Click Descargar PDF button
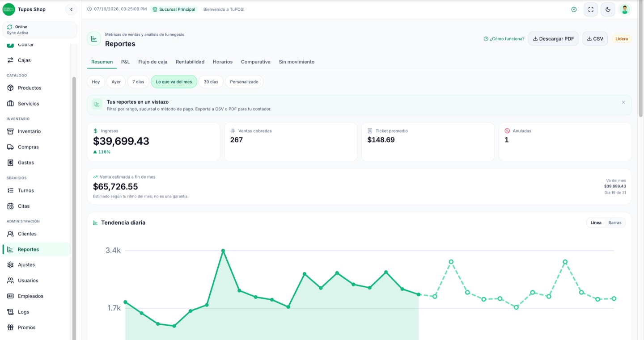This screenshot has width=644, height=340. point(553,39)
